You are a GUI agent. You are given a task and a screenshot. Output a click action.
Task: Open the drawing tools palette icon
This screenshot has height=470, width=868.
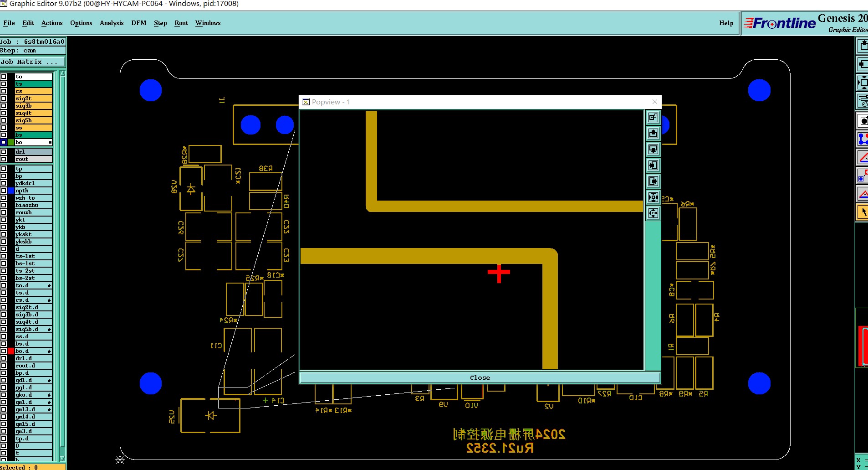pos(863,100)
